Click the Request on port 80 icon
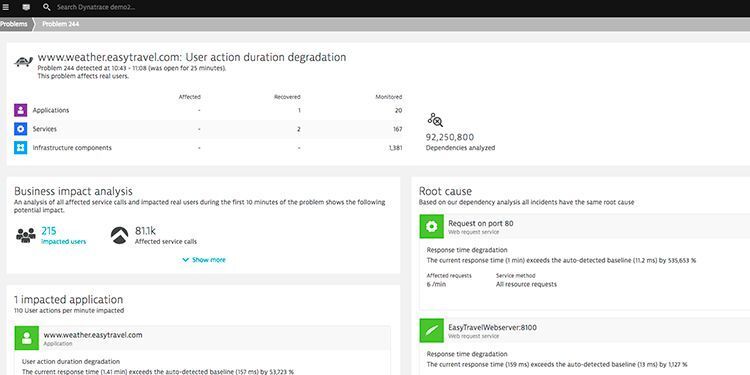 tap(431, 226)
